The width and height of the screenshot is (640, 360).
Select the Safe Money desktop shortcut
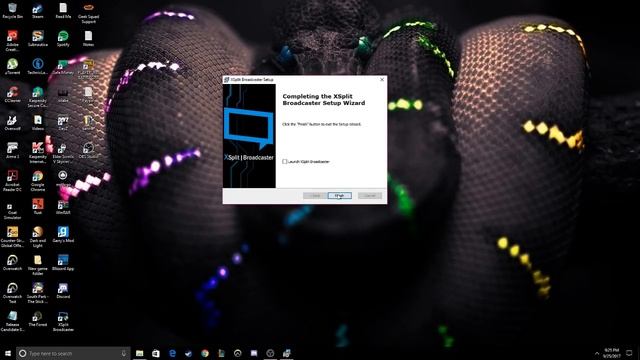click(x=63, y=67)
